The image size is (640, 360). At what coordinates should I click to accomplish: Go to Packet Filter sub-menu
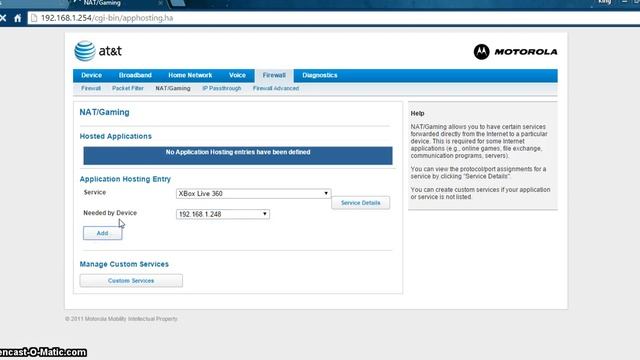128,88
